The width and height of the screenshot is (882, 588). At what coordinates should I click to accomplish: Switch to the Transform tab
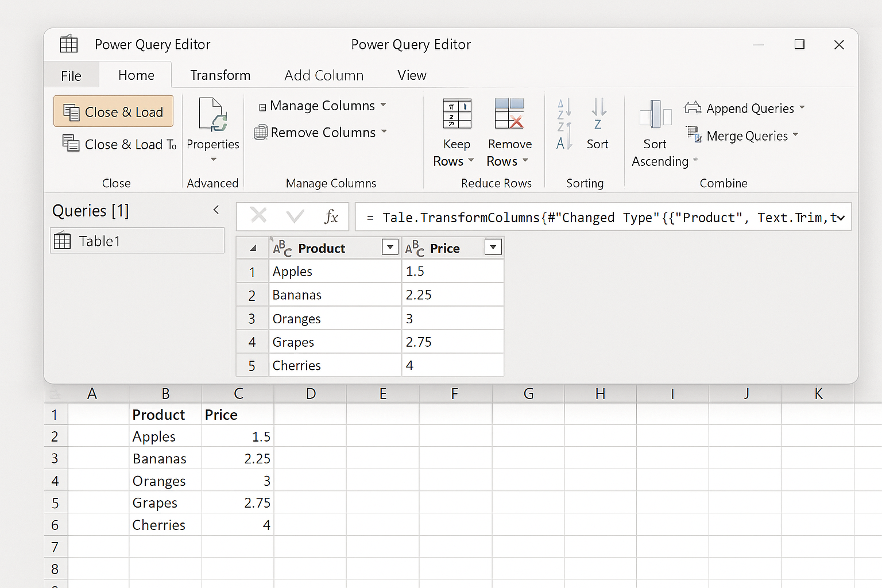point(220,75)
